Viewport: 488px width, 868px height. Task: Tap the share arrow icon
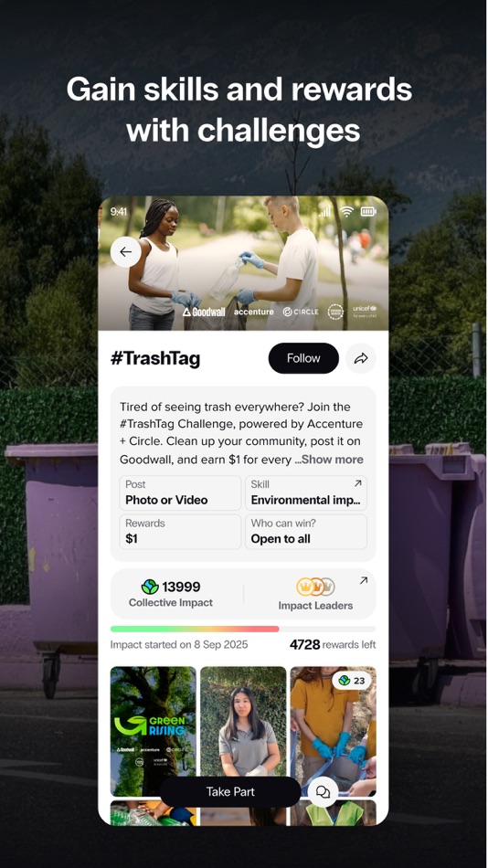click(361, 359)
